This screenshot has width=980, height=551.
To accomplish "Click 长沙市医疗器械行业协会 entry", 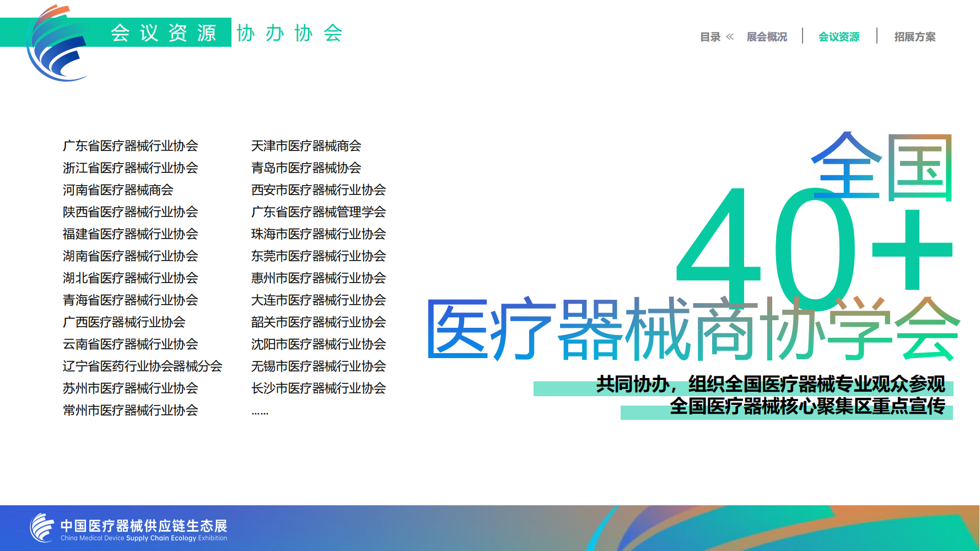I will pos(318,388).
